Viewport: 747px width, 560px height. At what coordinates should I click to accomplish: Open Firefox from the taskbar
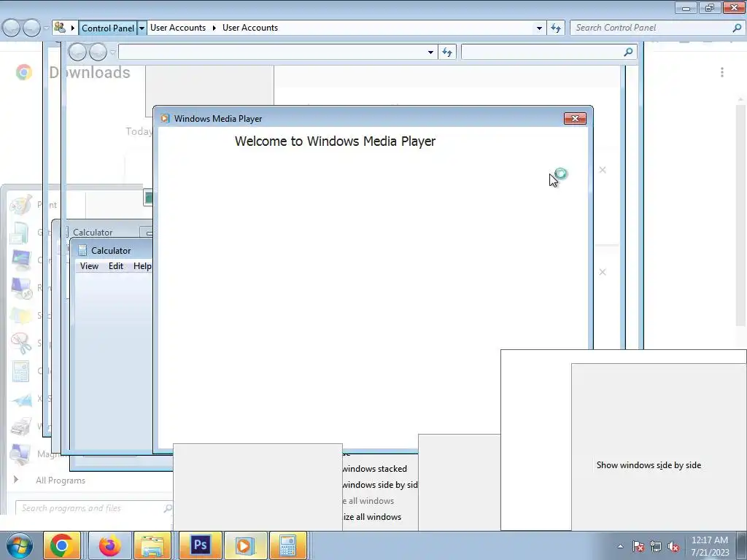coord(109,545)
